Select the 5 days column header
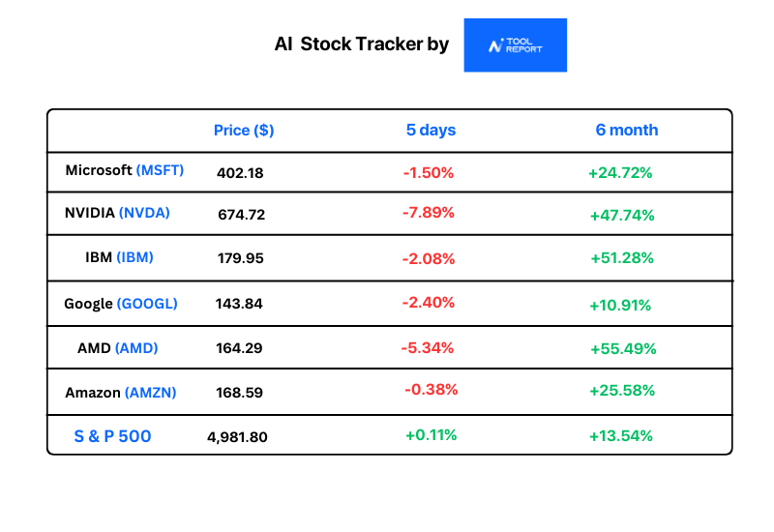The width and height of the screenshot is (774, 532). coord(431,130)
